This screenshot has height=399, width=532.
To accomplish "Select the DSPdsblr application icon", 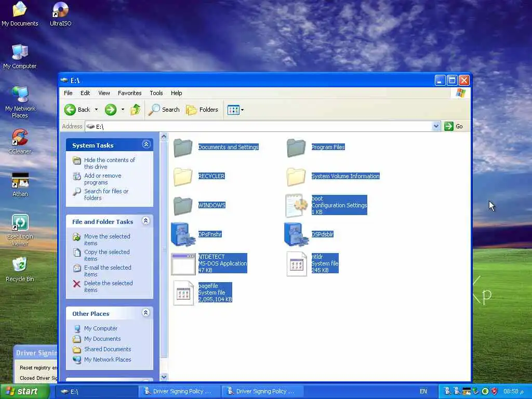I will click(296, 234).
